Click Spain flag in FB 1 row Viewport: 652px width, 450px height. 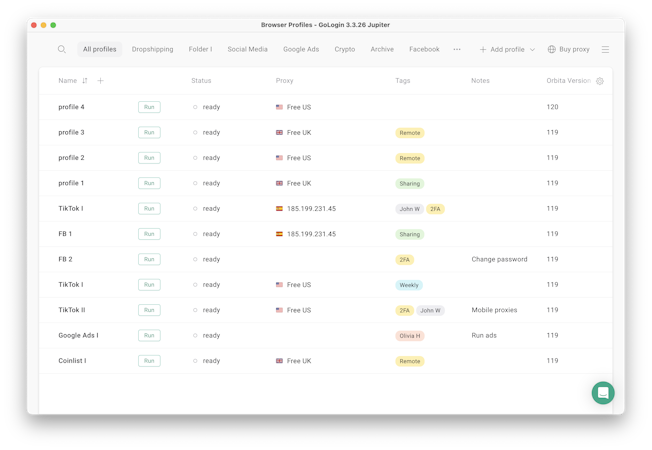pyautogui.click(x=279, y=234)
